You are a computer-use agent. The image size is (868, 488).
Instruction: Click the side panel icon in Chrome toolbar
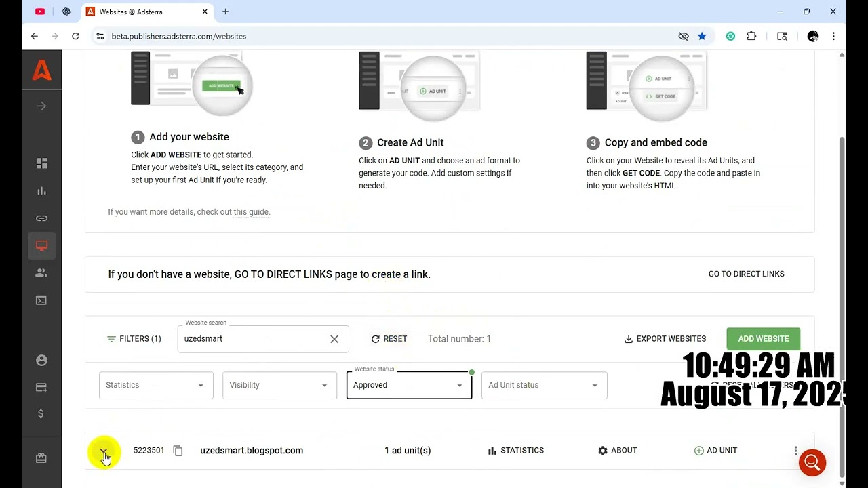pos(783,36)
